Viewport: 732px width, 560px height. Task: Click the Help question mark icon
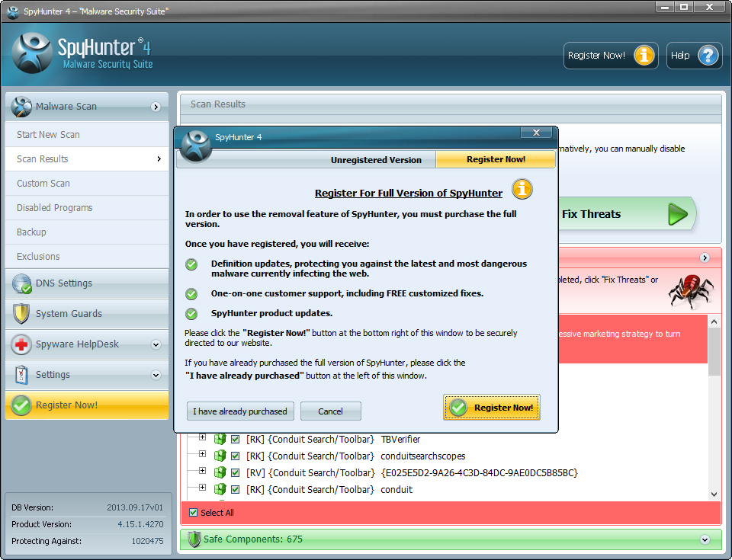[x=708, y=56]
